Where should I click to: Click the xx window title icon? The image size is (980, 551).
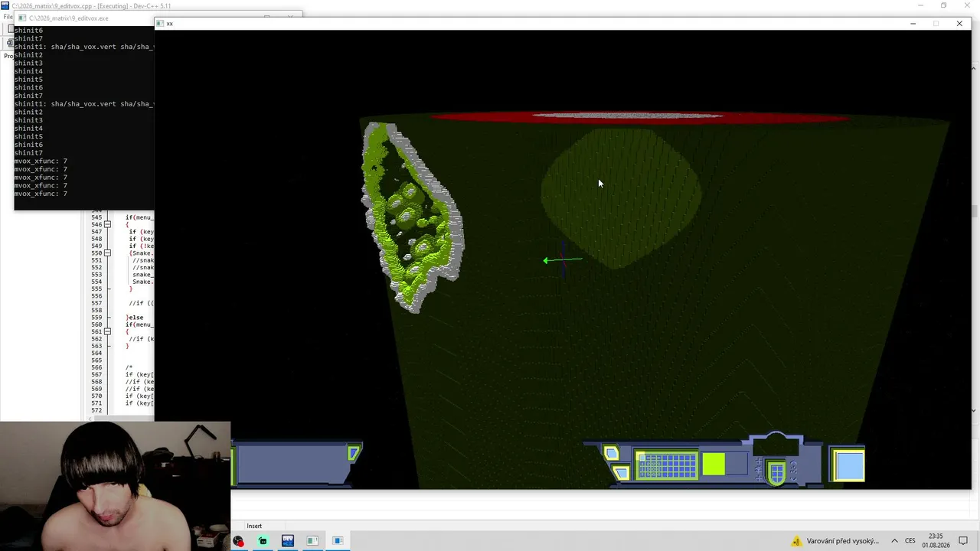tap(160, 24)
